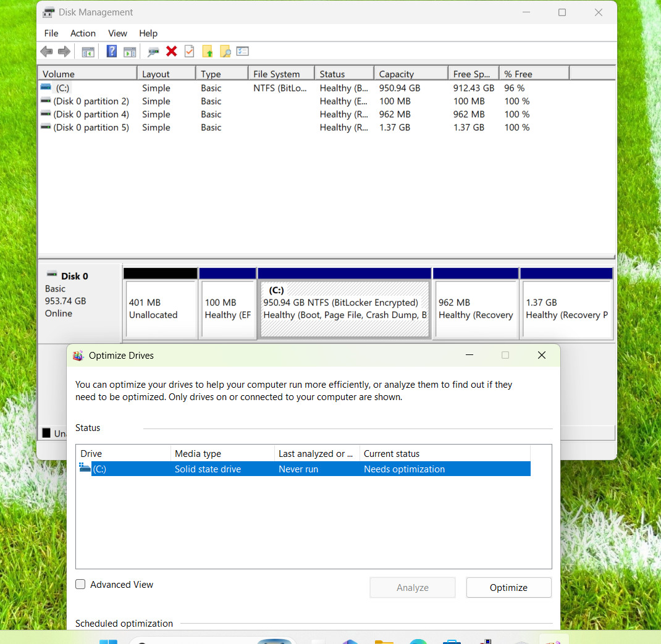The width and height of the screenshot is (661, 644).
Task: Select (Disk 0 partition 2) volume row
Action: coord(91,101)
